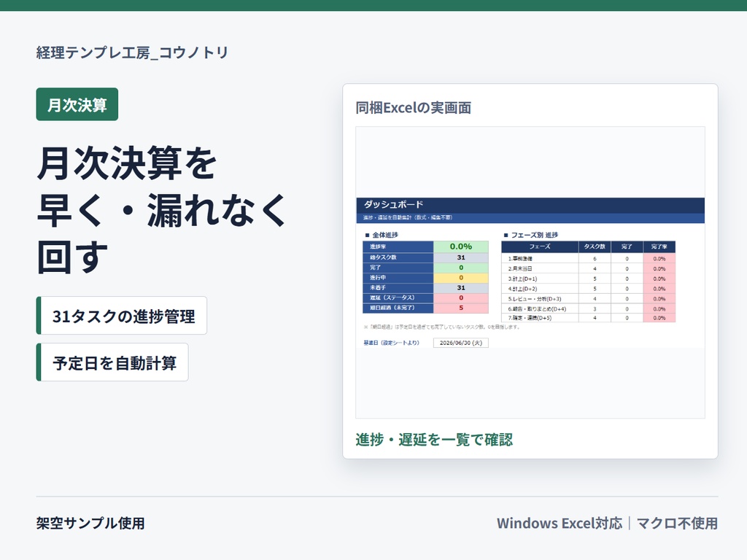Click the value 31 beside 未着手
The width and height of the screenshot is (747, 560).
[461, 287]
